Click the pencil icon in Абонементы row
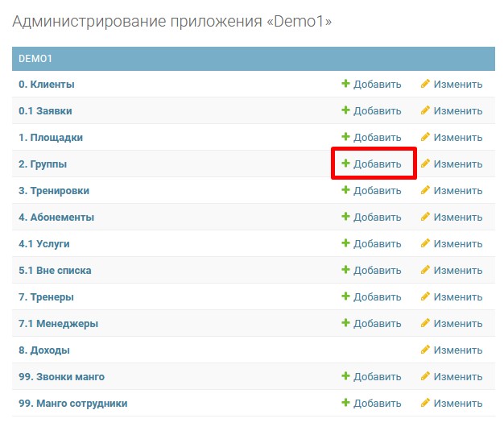The image size is (504, 431). (x=425, y=217)
